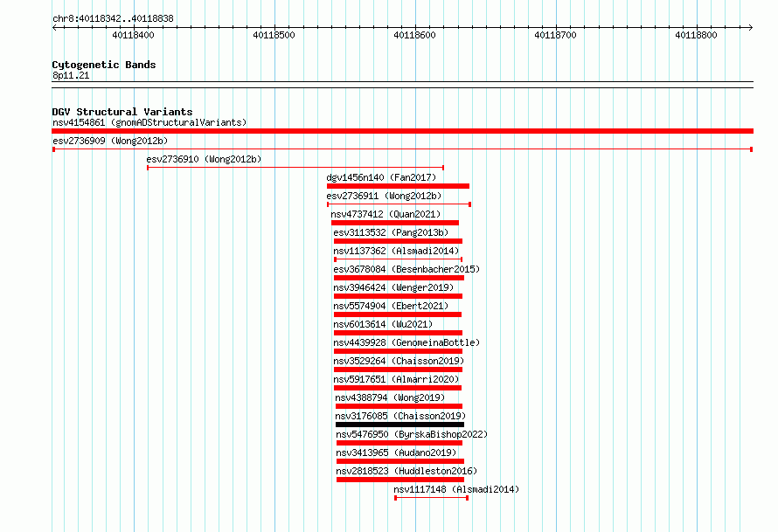Click the right arrow end of the ruler

click(x=751, y=28)
